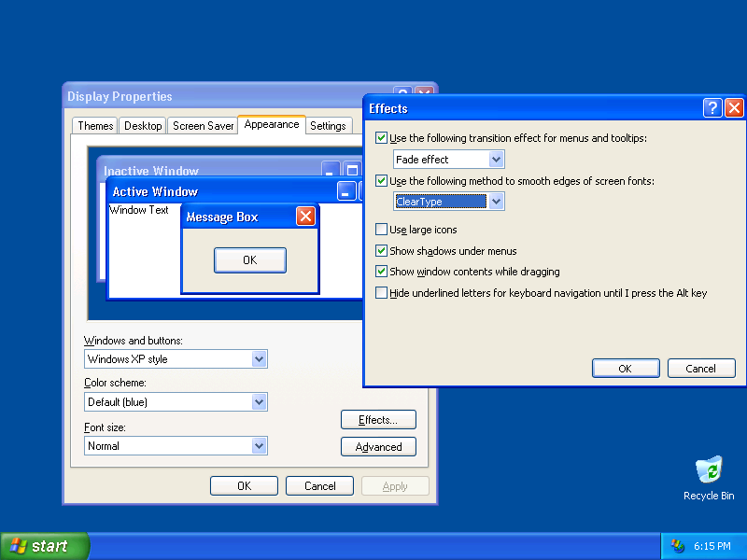
Task: Open the Desktop tab
Action: pos(143,126)
